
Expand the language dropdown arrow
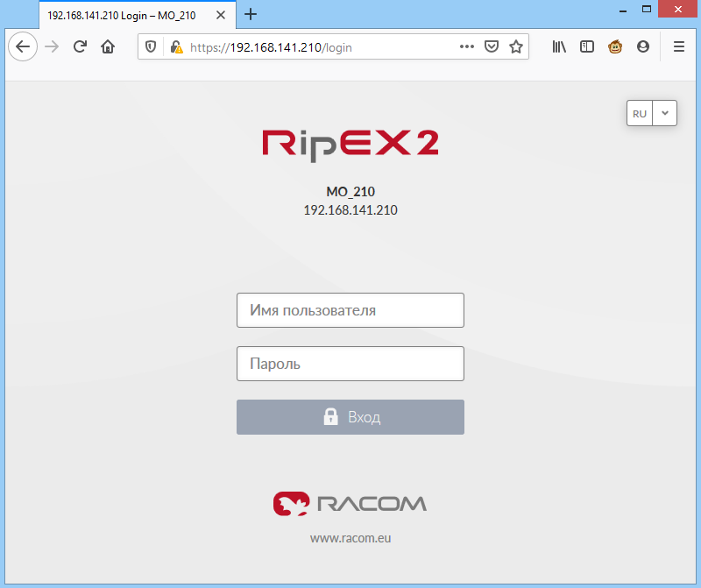(x=665, y=113)
